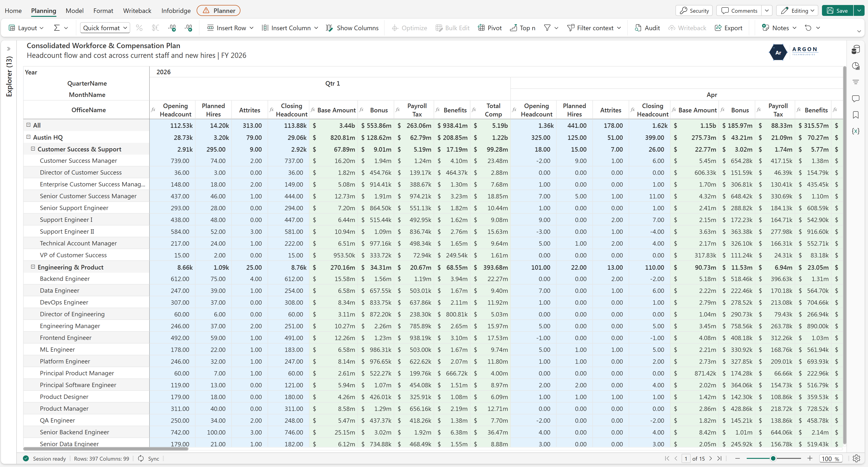Switch to the Format tab

pyautogui.click(x=103, y=11)
